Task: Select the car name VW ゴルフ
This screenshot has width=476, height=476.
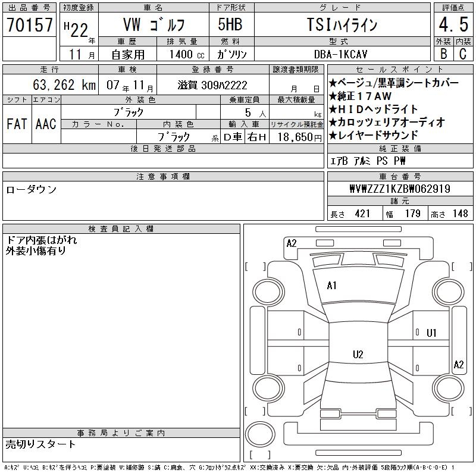Action: click(154, 24)
